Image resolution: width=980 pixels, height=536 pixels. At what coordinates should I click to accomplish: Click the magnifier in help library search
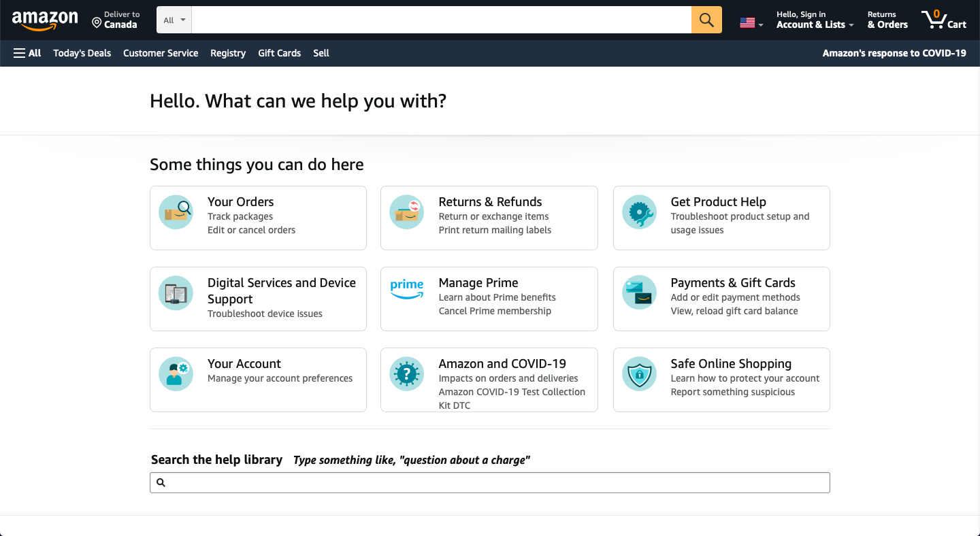pyautogui.click(x=161, y=482)
